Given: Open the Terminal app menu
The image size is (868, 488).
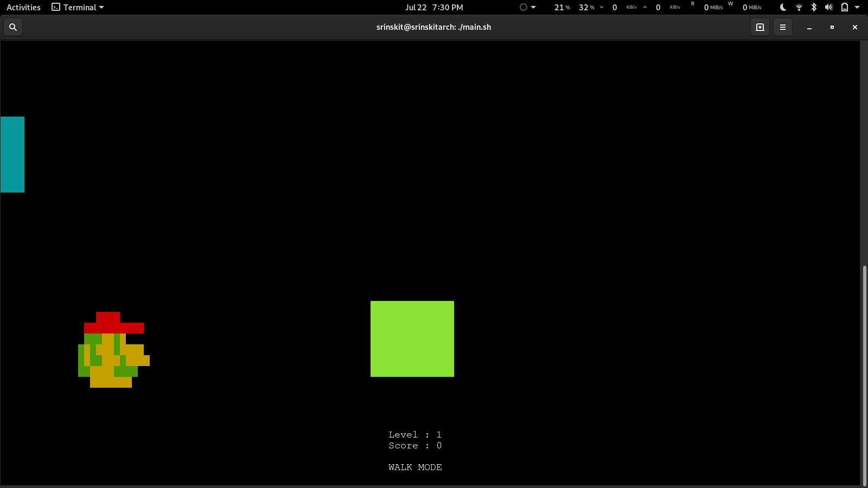Looking at the screenshot, I should (78, 7).
